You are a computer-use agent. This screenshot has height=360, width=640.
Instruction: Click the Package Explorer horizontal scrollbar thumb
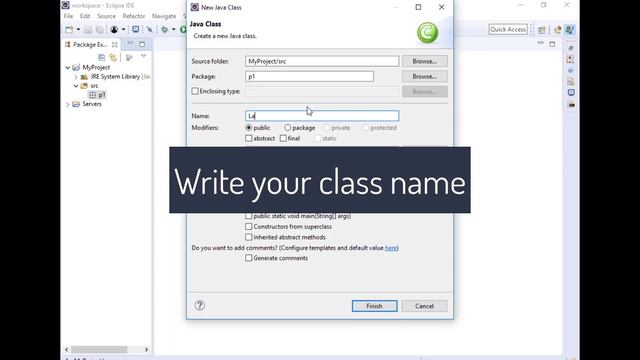coord(99,350)
